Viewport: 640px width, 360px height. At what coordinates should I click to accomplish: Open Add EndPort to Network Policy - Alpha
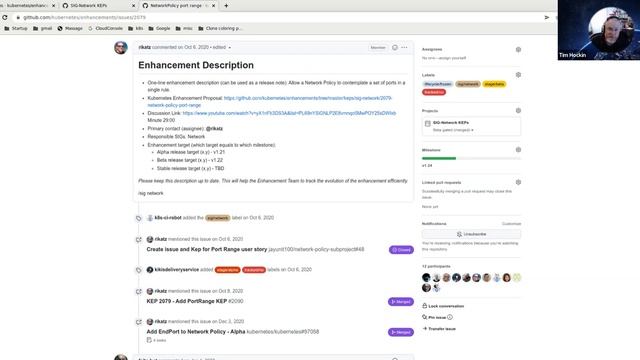[x=196, y=332]
